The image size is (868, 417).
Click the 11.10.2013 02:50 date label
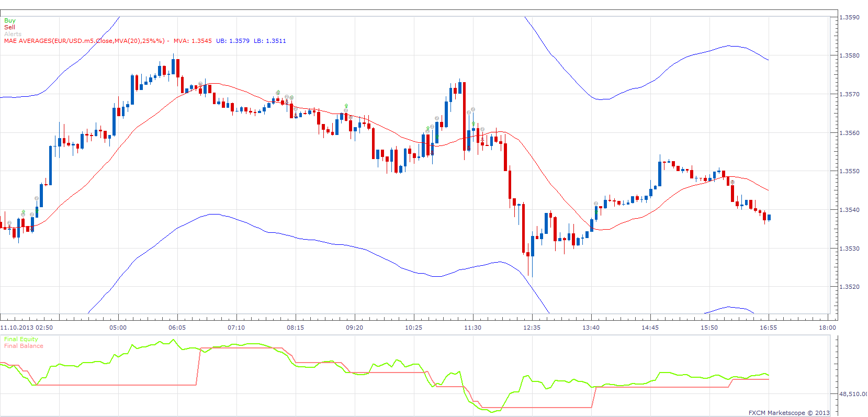pos(27,328)
